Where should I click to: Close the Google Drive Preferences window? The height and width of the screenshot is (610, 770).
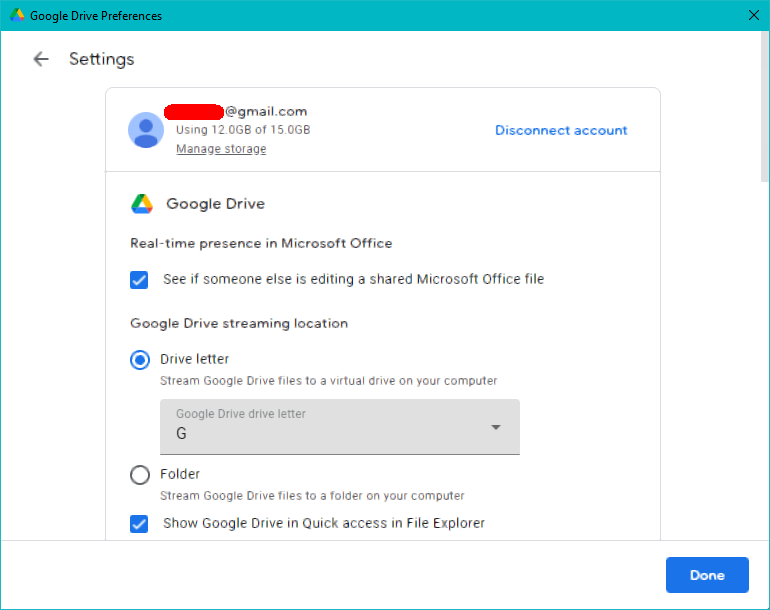[754, 15]
